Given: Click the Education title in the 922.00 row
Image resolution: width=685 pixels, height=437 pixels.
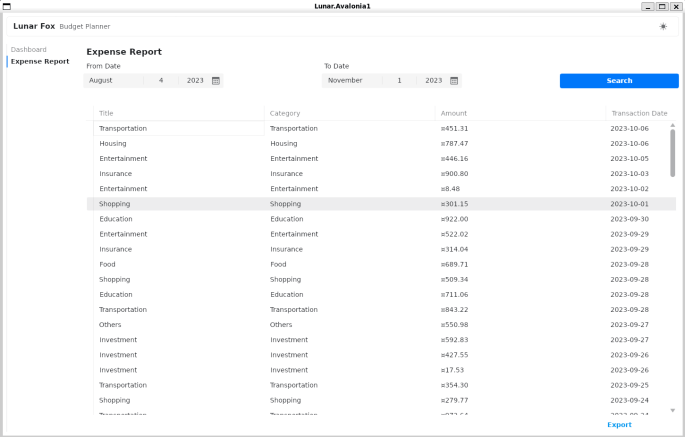Looking at the screenshot, I should point(179,219).
